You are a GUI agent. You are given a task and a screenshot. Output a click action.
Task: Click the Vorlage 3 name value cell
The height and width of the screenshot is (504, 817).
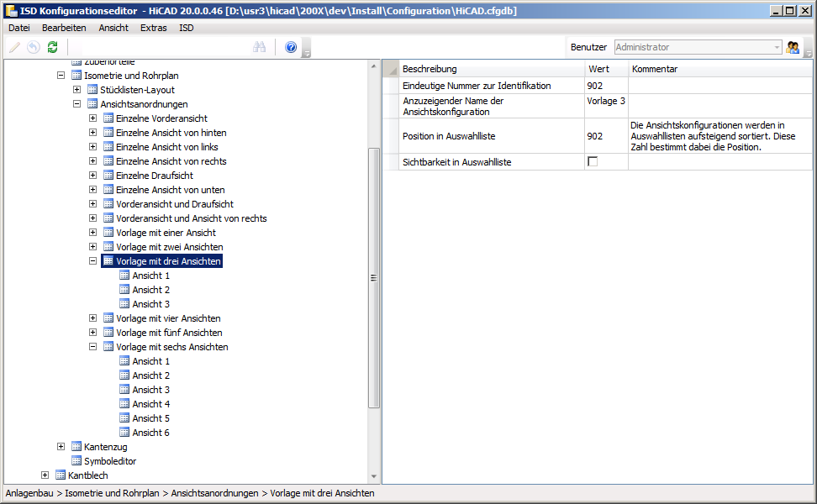pos(607,106)
